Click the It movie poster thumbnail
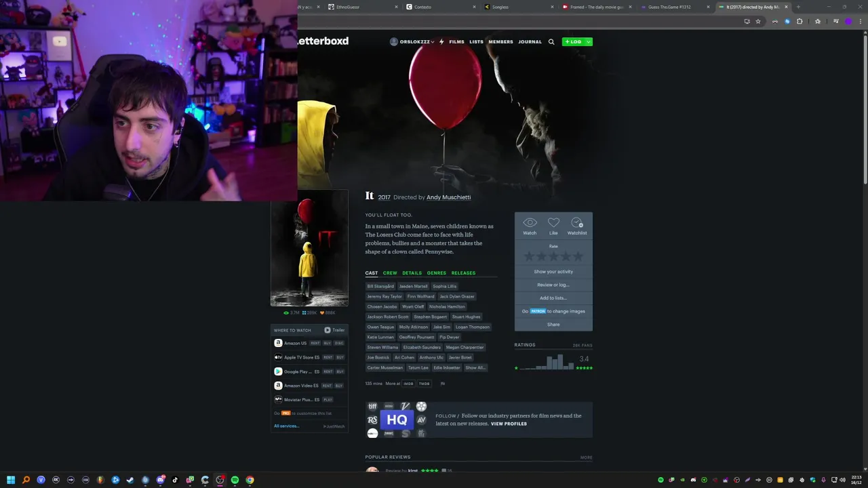The image size is (868, 488). (x=309, y=248)
